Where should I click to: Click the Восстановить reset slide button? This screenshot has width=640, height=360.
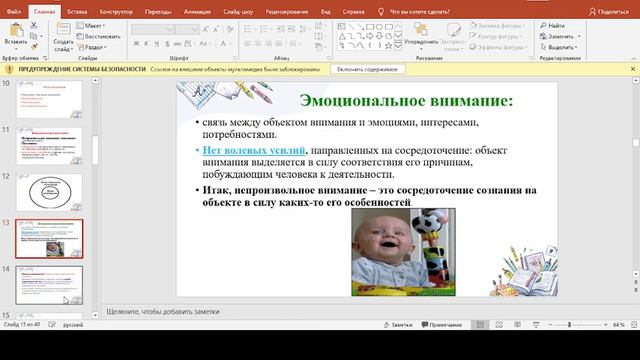98,36
